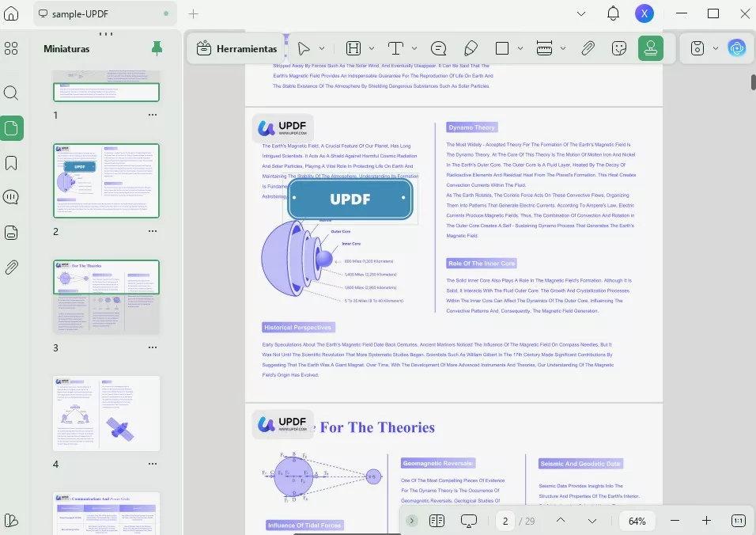Open the layers icon at sidebar bottom
The width and height of the screenshot is (756, 535).
coord(11,520)
